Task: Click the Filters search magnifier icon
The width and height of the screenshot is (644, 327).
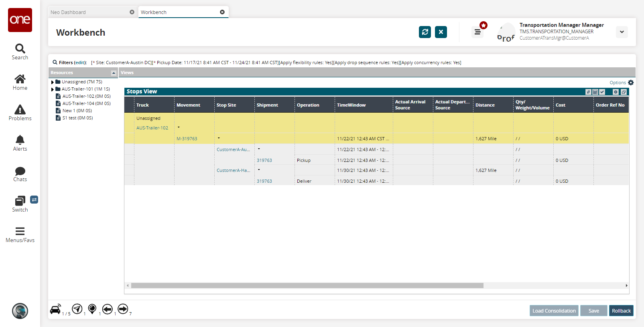Action: click(x=55, y=62)
